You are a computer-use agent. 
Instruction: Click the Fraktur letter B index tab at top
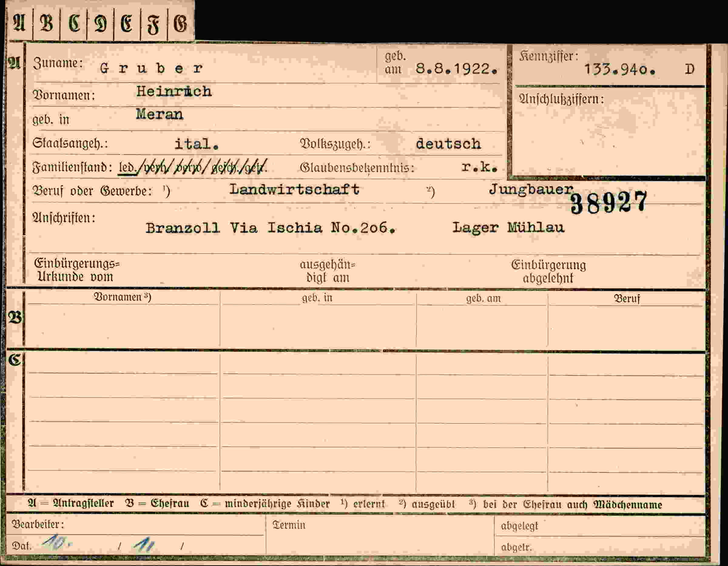click(x=47, y=24)
